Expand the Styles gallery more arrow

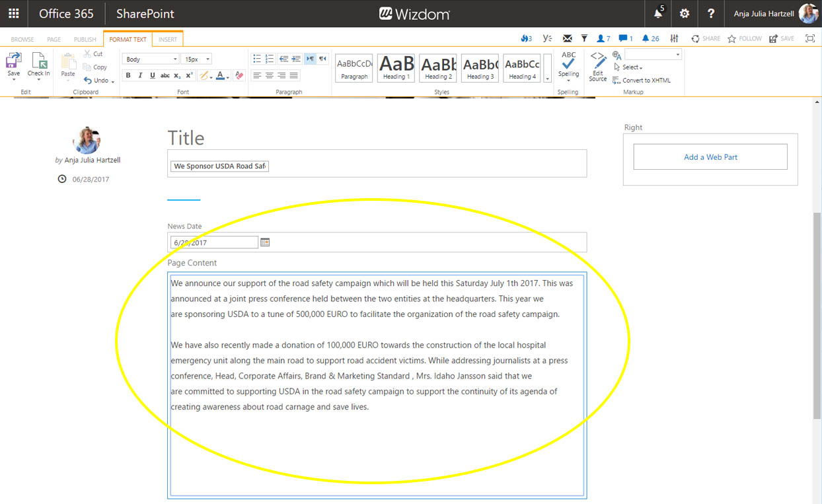tap(547, 78)
